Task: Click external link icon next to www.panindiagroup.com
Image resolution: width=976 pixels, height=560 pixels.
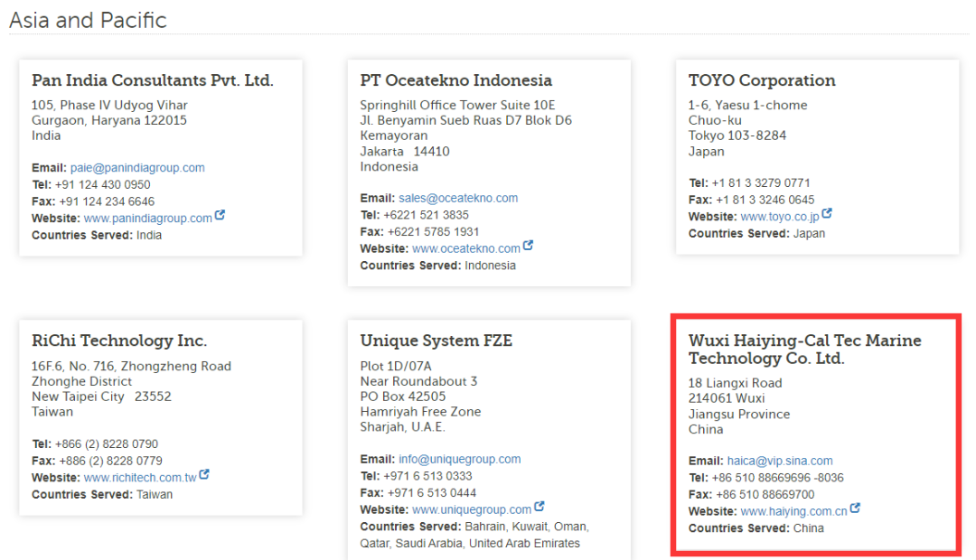Action: pyautogui.click(x=220, y=217)
